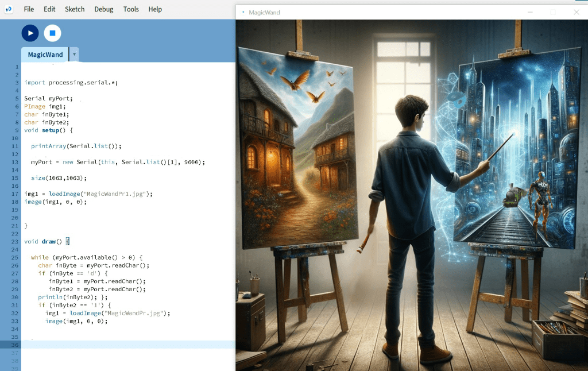The image size is (588, 371).
Task: Maximize the MagicWand sketch window
Action: point(553,12)
